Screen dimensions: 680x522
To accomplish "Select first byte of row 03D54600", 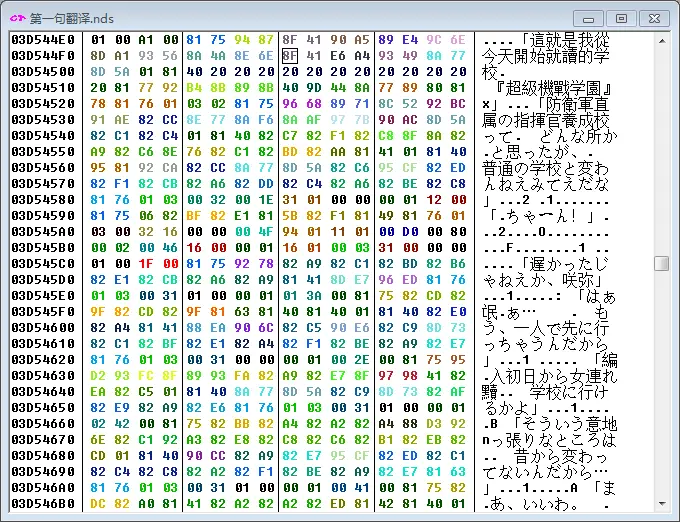I will 98,328.
